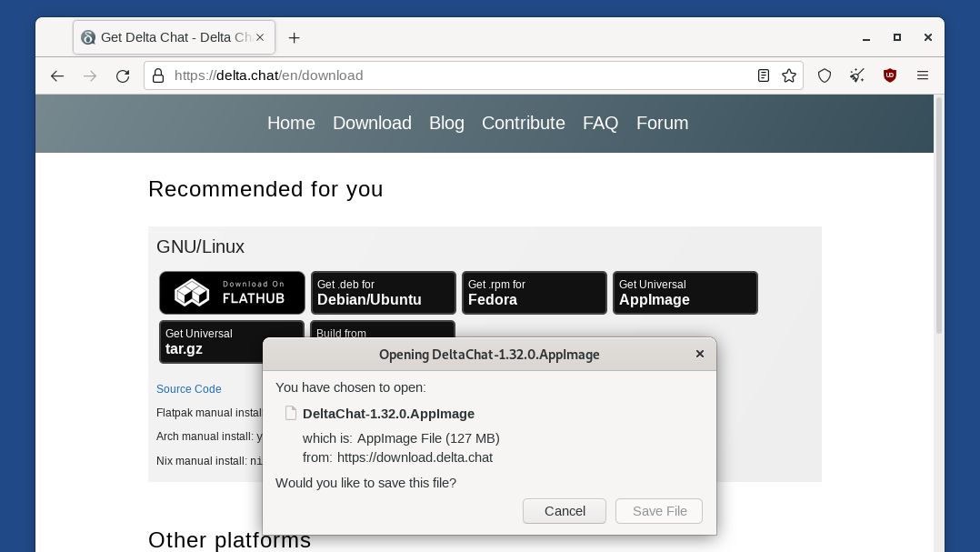The width and height of the screenshot is (980, 552).
Task: Click the broom extension icon in toolbar
Action: tap(857, 75)
